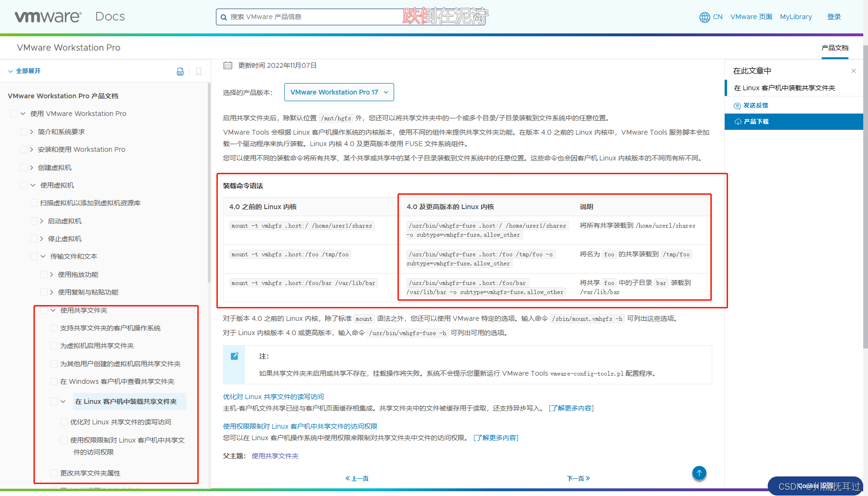Viewport: 868px width, 496px height.
Task: Open MyLibrary menu item
Action: click(796, 17)
